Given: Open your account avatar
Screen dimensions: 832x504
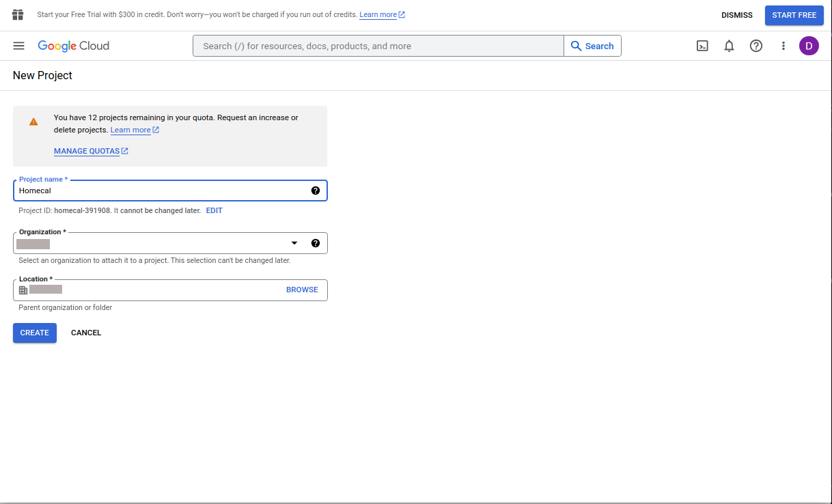Looking at the screenshot, I should [809, 46].
